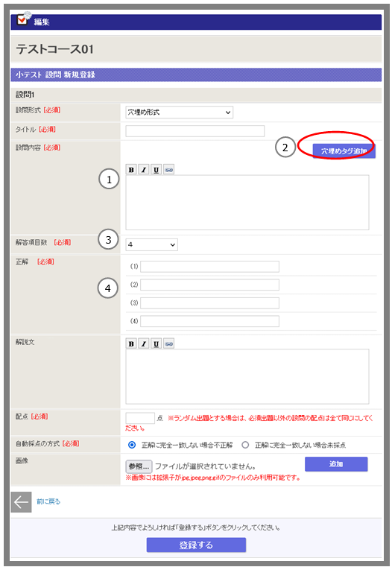
Task: Select 正解に完全一致しない場合不正解 radio option
Action: point(132,445)
